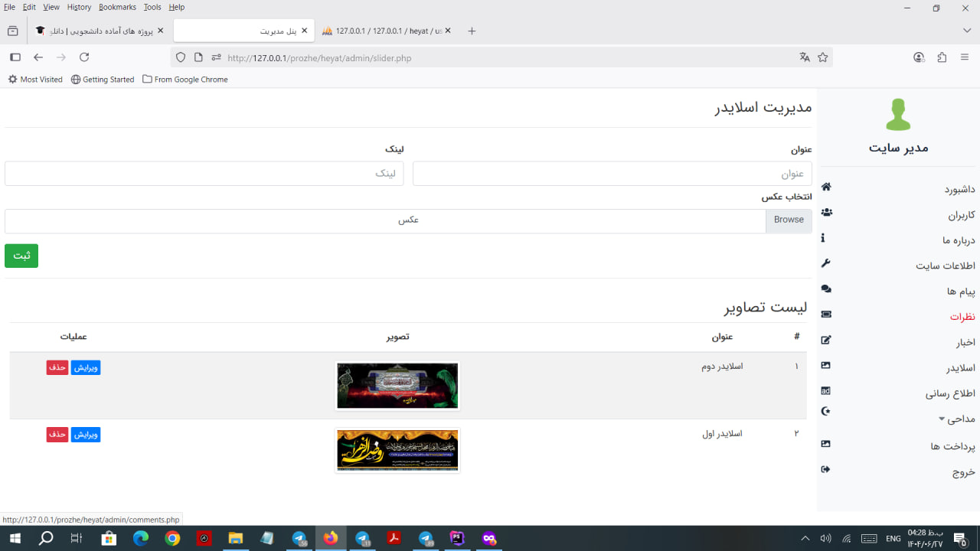Open the نظرات link in sidebar
The height and width of the screenshot is (551, 980).
[962, 316]
